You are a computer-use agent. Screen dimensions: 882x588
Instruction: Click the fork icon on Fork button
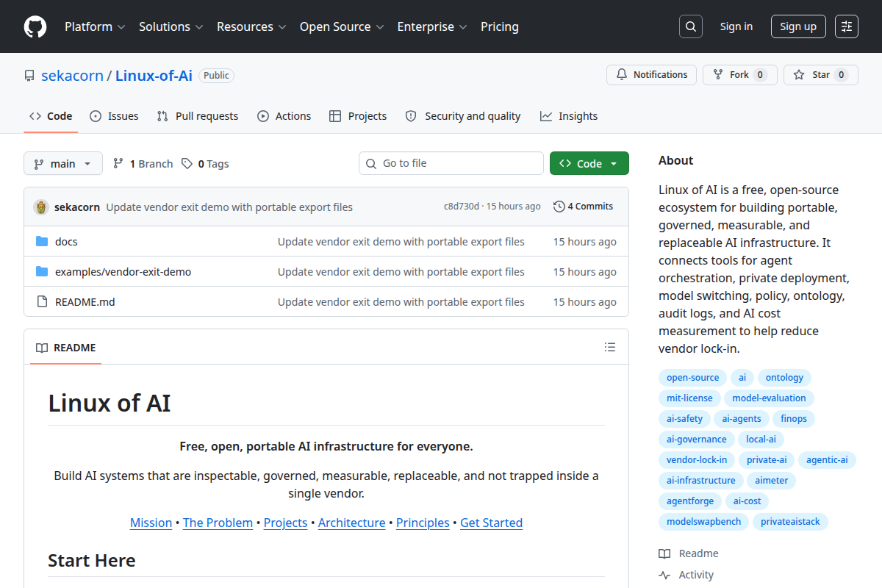[718, 75]
